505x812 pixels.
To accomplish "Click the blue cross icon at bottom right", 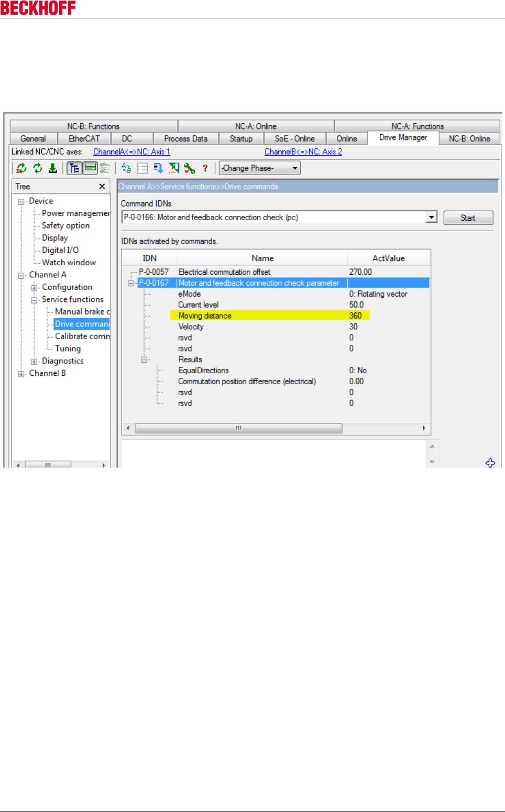I will pyautogui.click(x=490, y=463).
